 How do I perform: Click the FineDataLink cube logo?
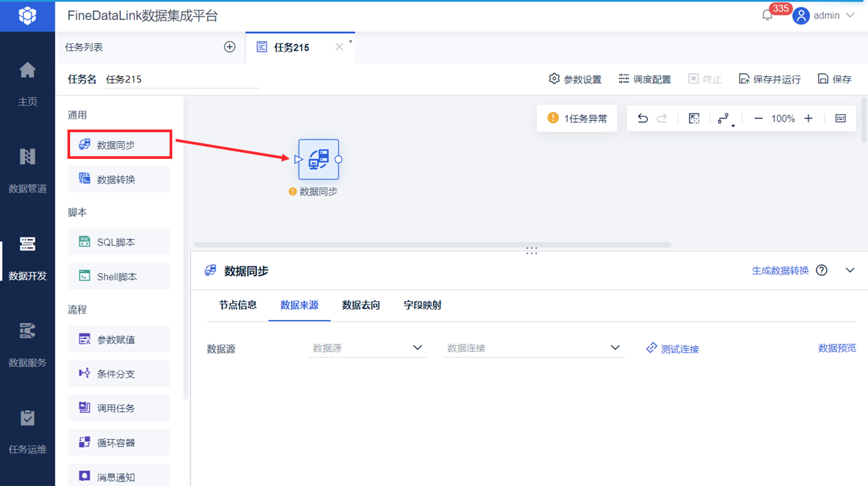[27, 15]
